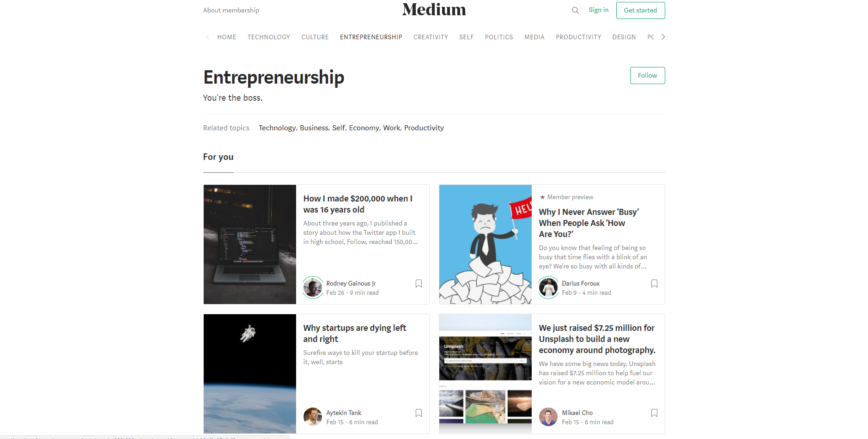Click the Medium logo
This screenshot has width=868, height=439.
coord(434,10)
